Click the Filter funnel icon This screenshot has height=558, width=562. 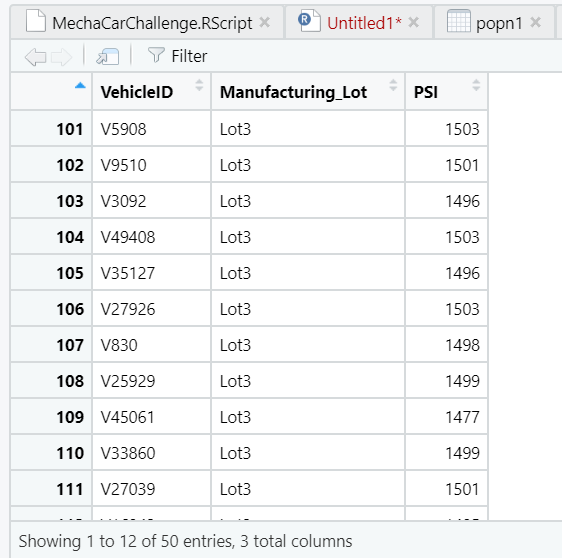coord(156,55)
